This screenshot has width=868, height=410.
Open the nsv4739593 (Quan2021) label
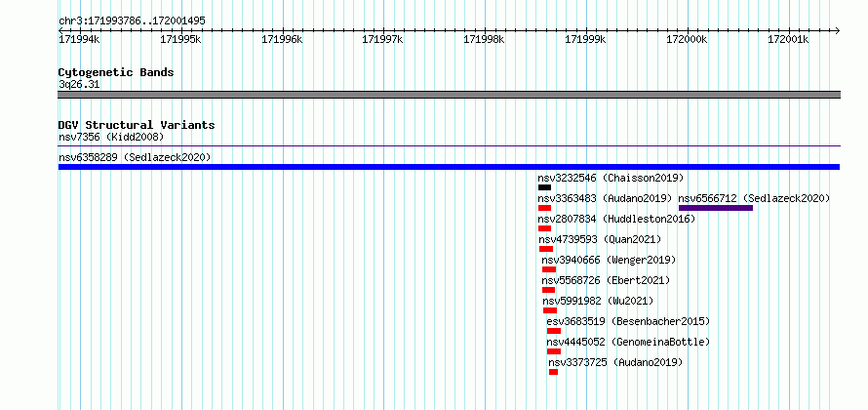point(600,239)
